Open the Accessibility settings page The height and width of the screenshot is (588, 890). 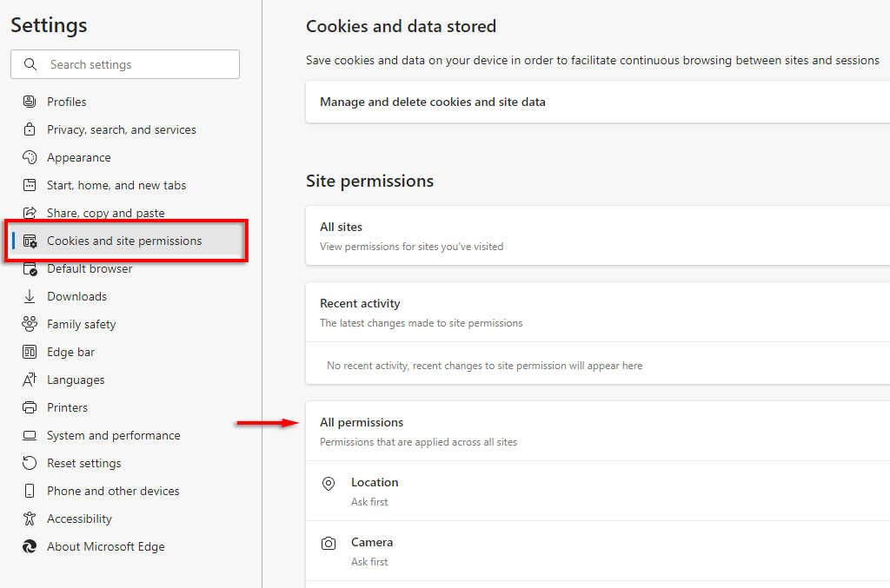tap(79, 519)
